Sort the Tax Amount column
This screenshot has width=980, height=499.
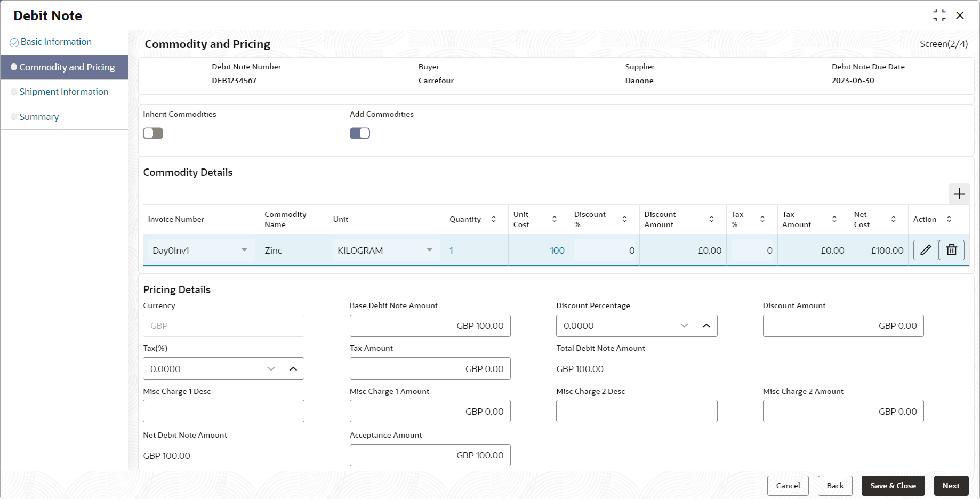coord(834,219)
